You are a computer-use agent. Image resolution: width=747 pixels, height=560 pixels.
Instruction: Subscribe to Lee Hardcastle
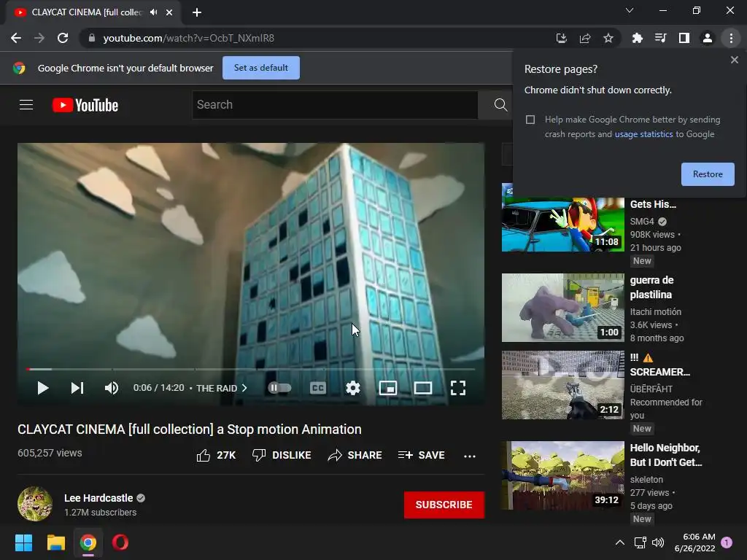coord(444,505)
